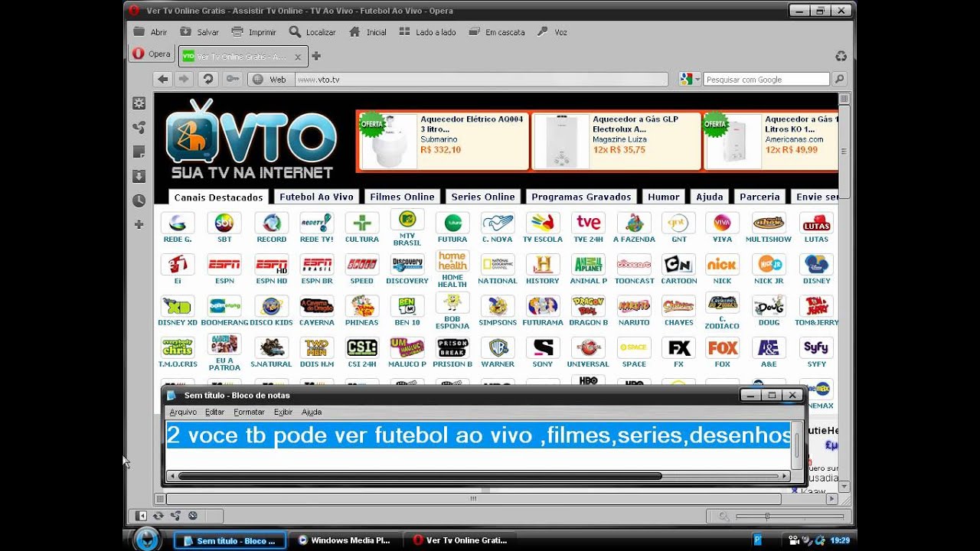Click the VTO logo
The width and height of the screenshot is (980, 551).
coord(251,139)
